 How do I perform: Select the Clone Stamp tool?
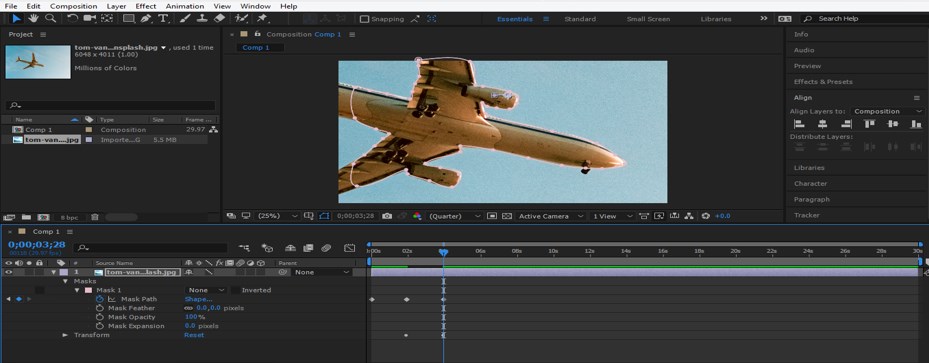(x=201, y=18)
